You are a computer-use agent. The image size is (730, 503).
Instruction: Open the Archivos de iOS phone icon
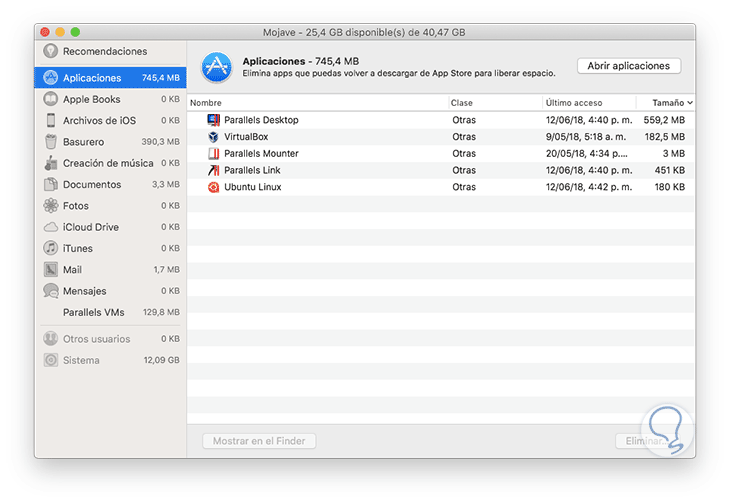click(x=50, y=121)
